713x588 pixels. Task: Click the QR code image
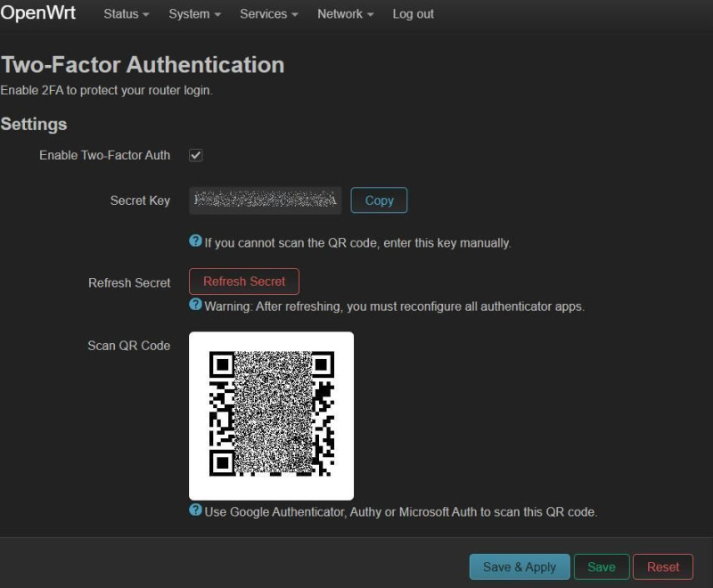click(272, 415)
